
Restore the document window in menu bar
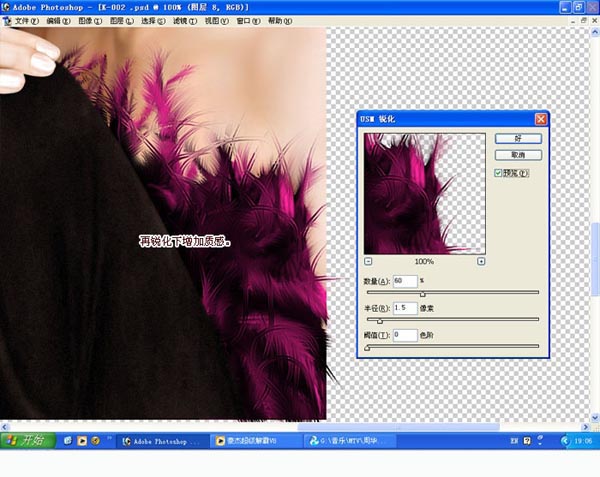(584, 21)
